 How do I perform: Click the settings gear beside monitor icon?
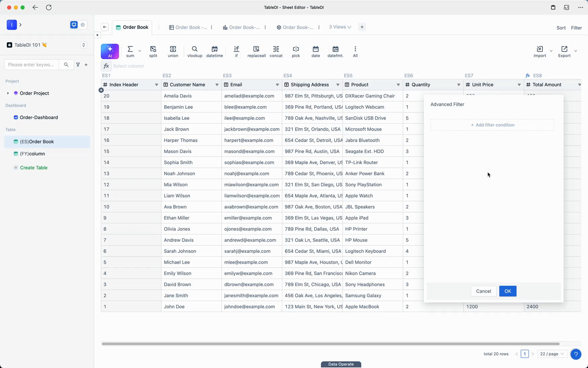[x=83, y=25]
